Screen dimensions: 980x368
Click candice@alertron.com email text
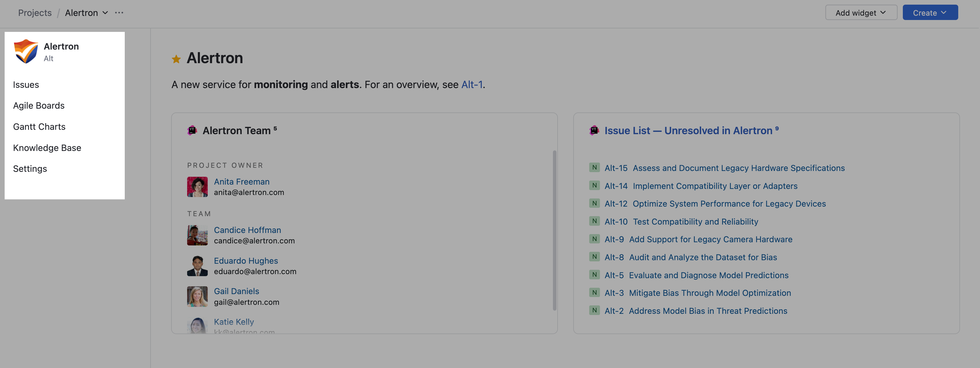pyautogui.click(x=254, y=241)
